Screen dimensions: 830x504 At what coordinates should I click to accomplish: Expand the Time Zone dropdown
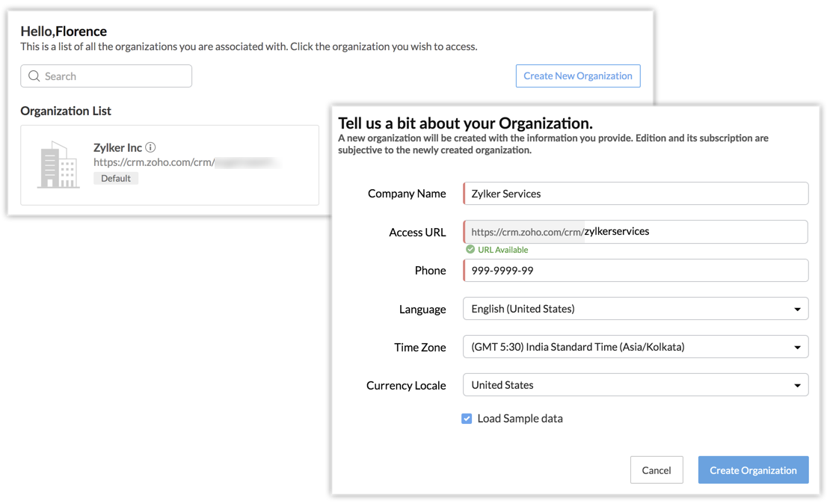636,347
